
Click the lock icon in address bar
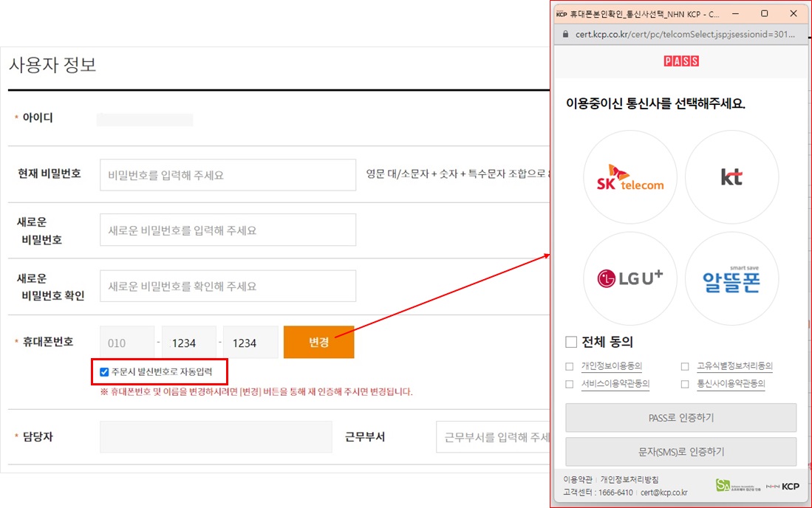tap(565, 34)
